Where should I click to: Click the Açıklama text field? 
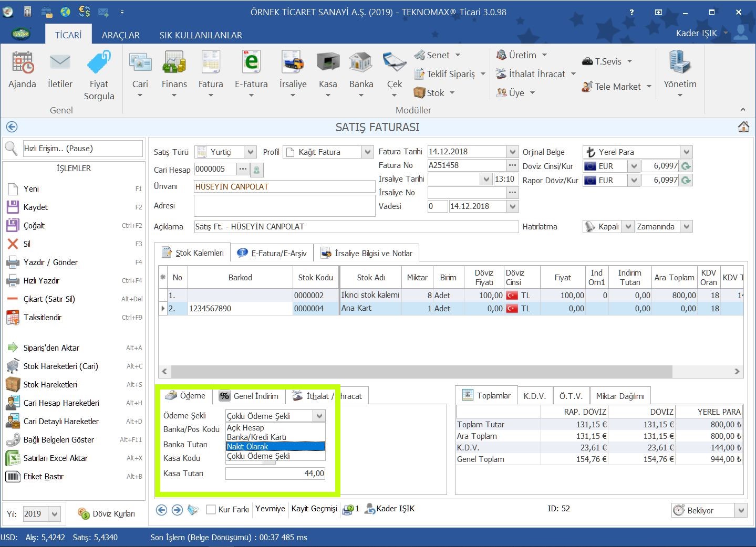356,227
